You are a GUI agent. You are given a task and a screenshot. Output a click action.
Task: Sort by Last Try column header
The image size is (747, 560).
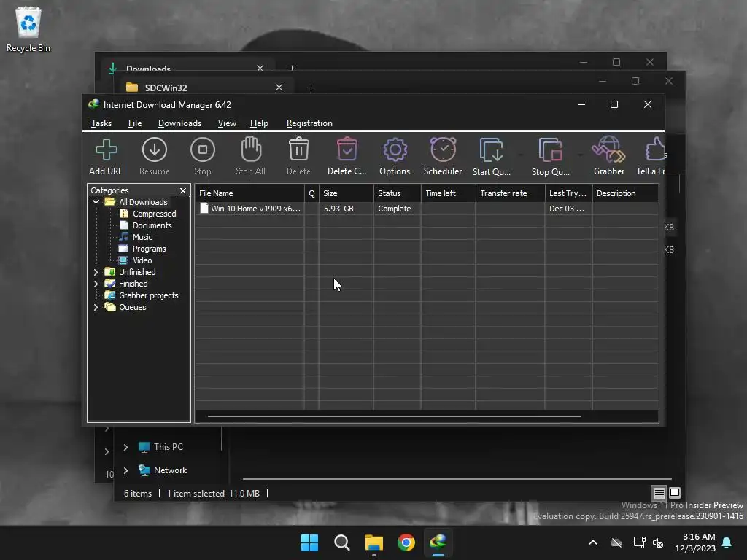click(x=568, y=193)
